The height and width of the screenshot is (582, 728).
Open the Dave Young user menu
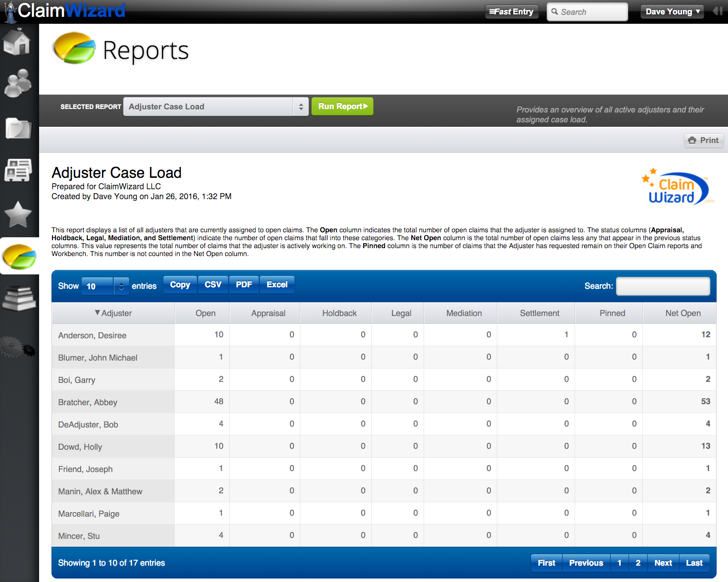click(x=672, y=11)
